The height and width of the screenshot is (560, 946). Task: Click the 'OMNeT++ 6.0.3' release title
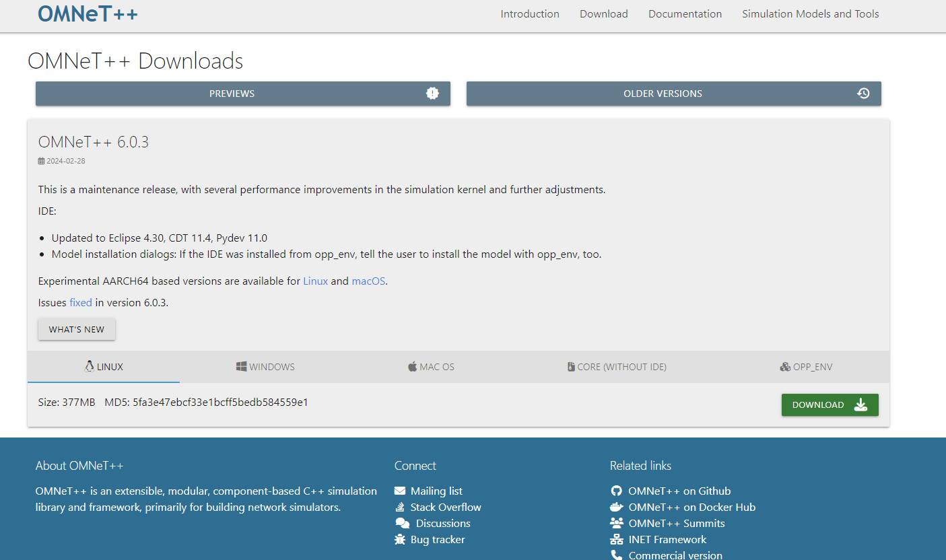click(94, 142)
